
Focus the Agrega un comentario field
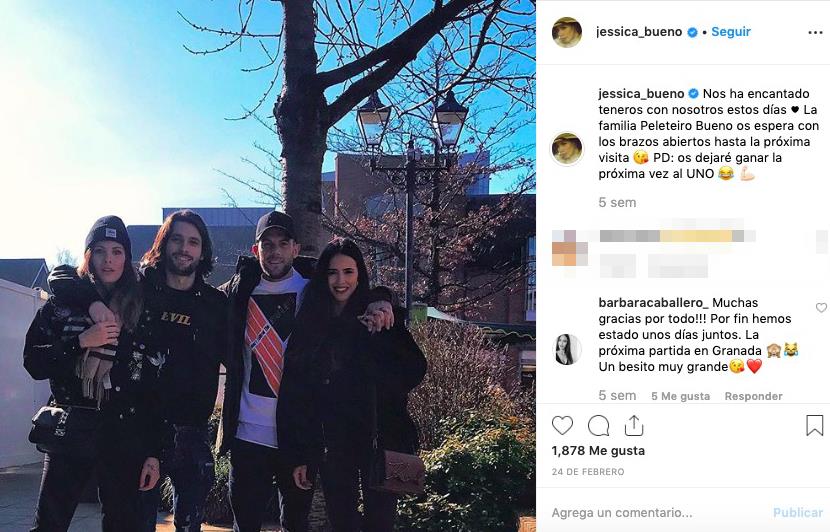click(x=656, y=512)
